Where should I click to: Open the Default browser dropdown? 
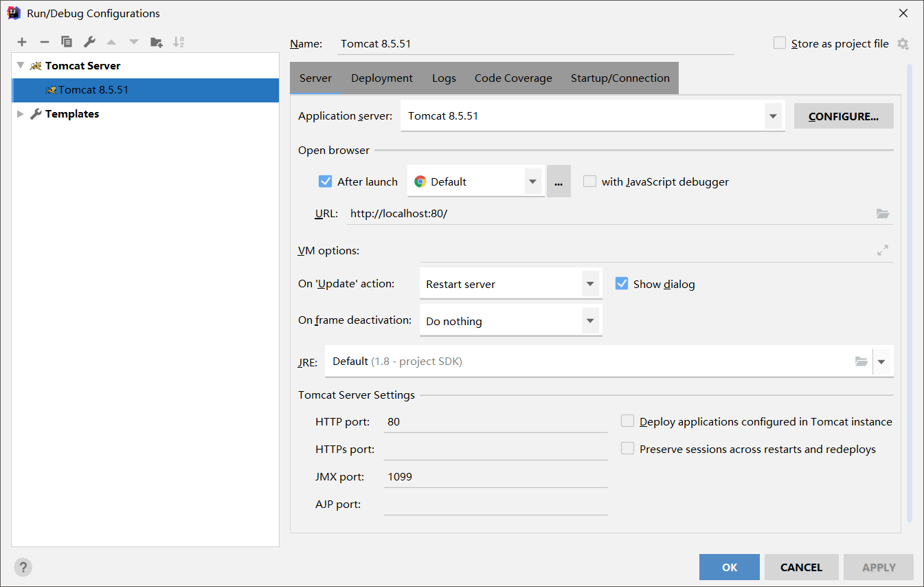(532, 181)
